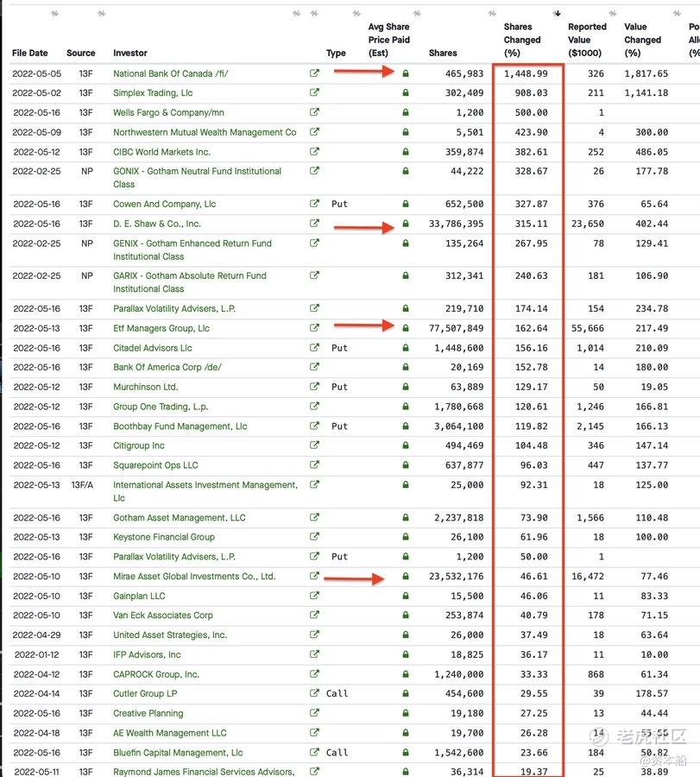Open external link icon for National Bank Of Canada

314,73
